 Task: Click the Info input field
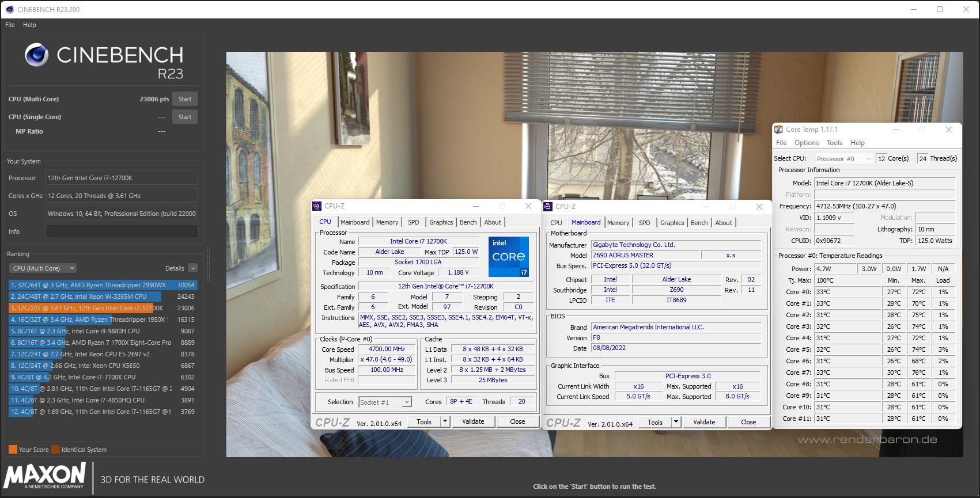(122, 231)
